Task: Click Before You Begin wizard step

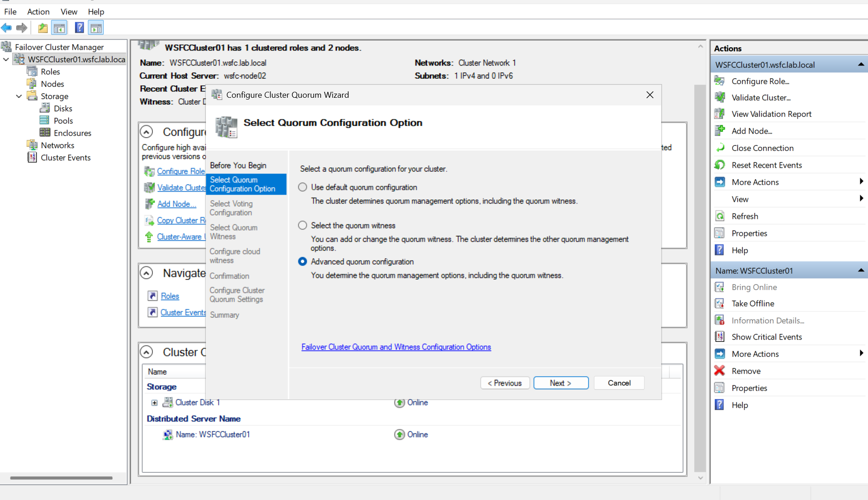Action: [238, 165]
